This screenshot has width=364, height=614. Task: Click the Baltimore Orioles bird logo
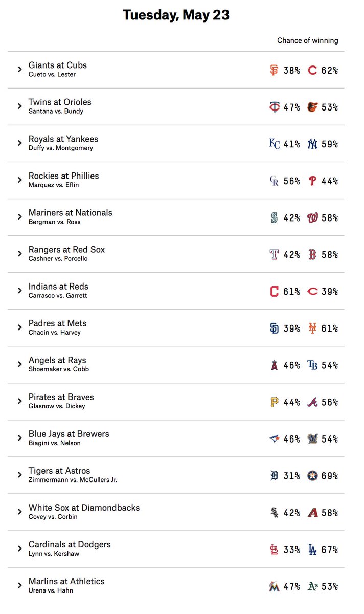tap(312, 107)
